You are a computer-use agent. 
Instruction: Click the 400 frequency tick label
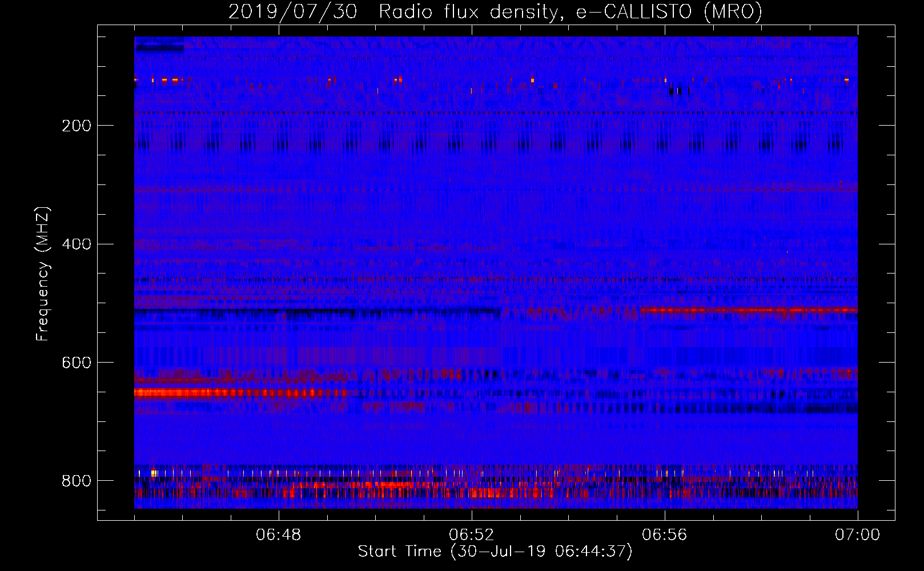click(77, 244)
